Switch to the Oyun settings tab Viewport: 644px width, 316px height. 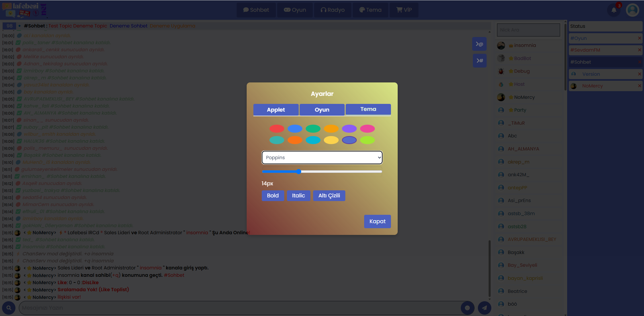[322, 110]
